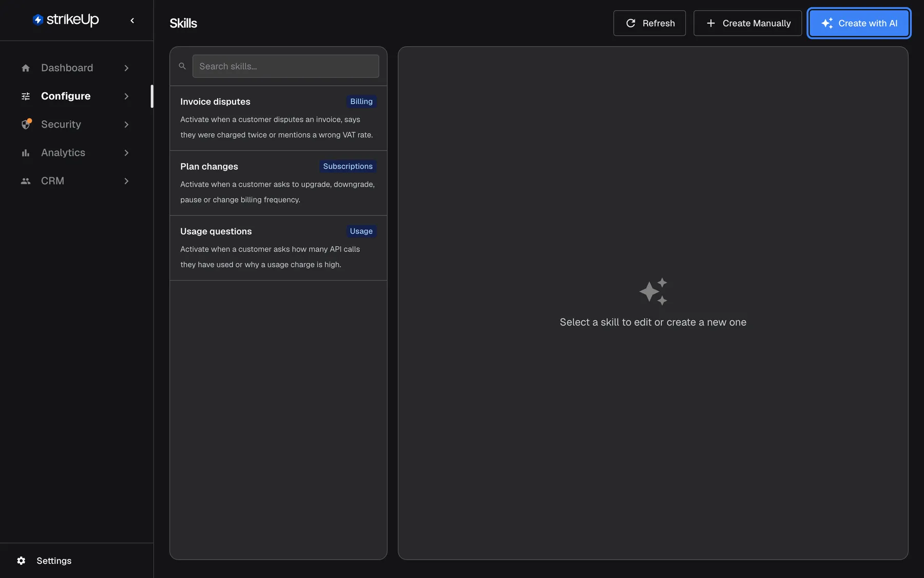Click the Usage questions activation description
Viewport: 924px width, 578px height.
(270, 257)
